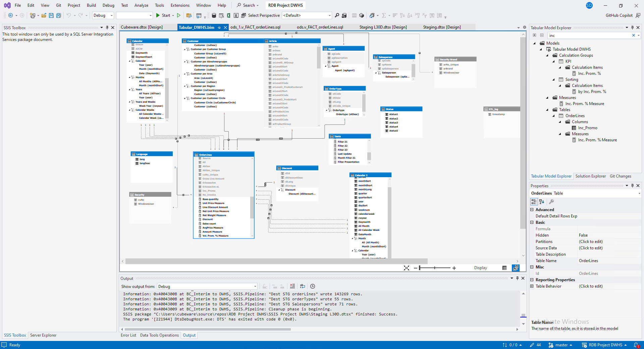
Task: Toggle word wrap in Output window
Action: coord(303,286)
